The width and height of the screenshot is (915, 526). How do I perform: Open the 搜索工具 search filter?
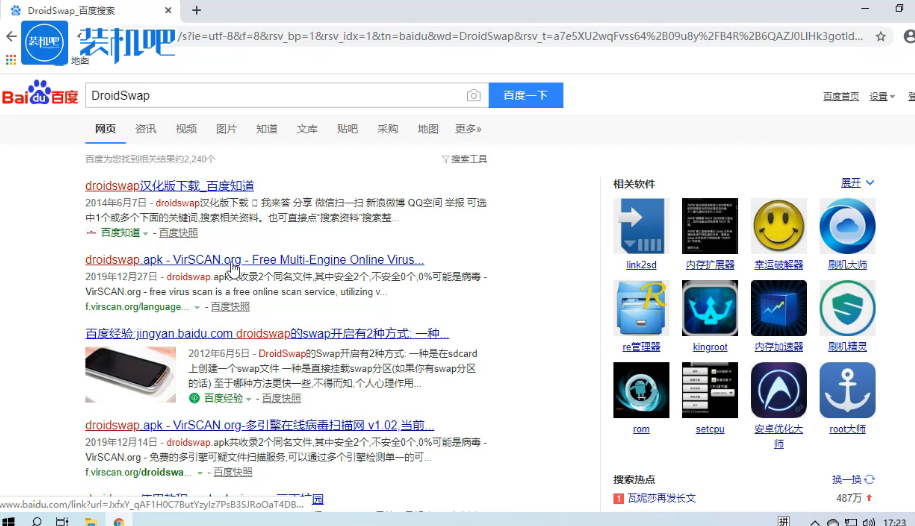(465, 159)
